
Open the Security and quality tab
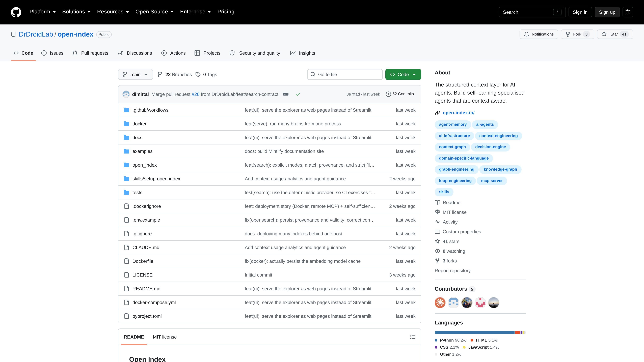click(x=255, y=53)
